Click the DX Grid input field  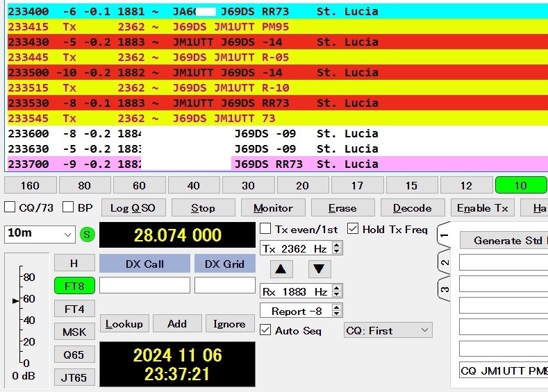pyautogui.click(x=225, y=285)
